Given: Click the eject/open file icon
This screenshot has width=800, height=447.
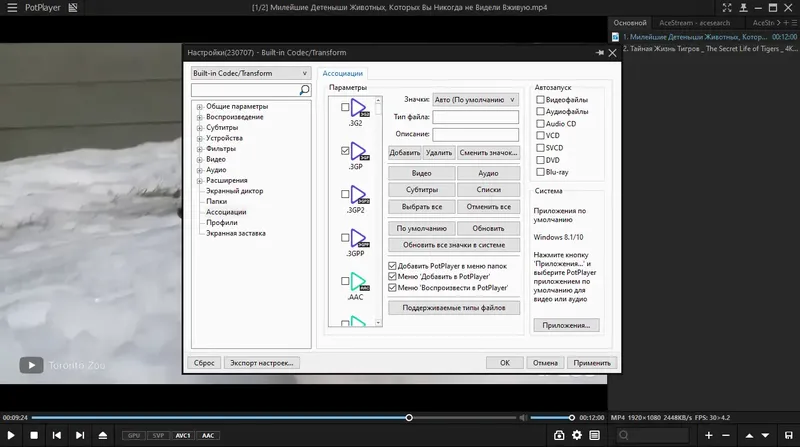Looking at the screenshot, I should [x=103, y=435].
